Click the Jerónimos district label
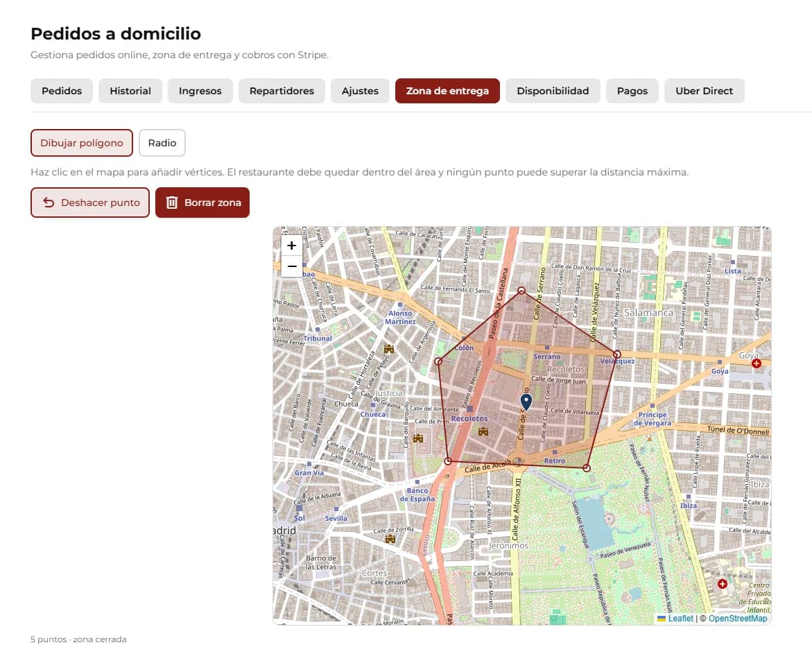 508,546
